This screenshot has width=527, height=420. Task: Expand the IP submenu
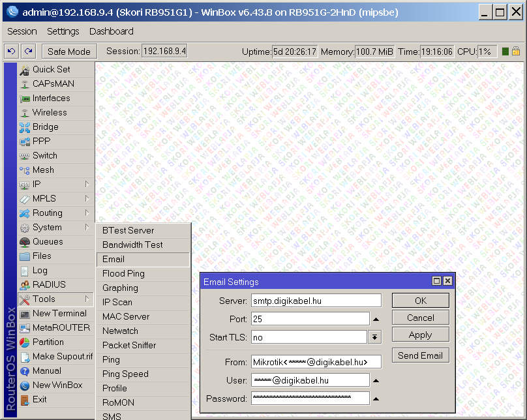[87, 185]
